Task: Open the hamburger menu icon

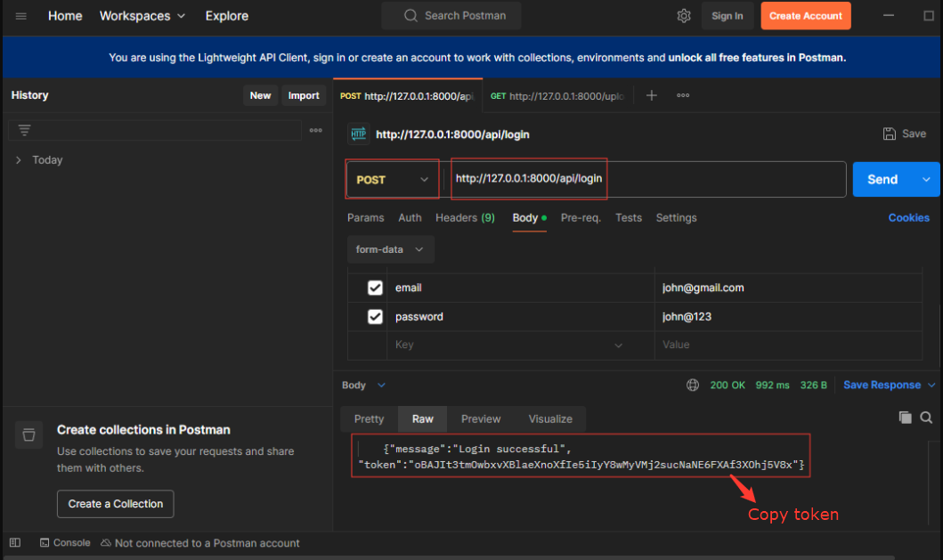Action: point(21,16)
